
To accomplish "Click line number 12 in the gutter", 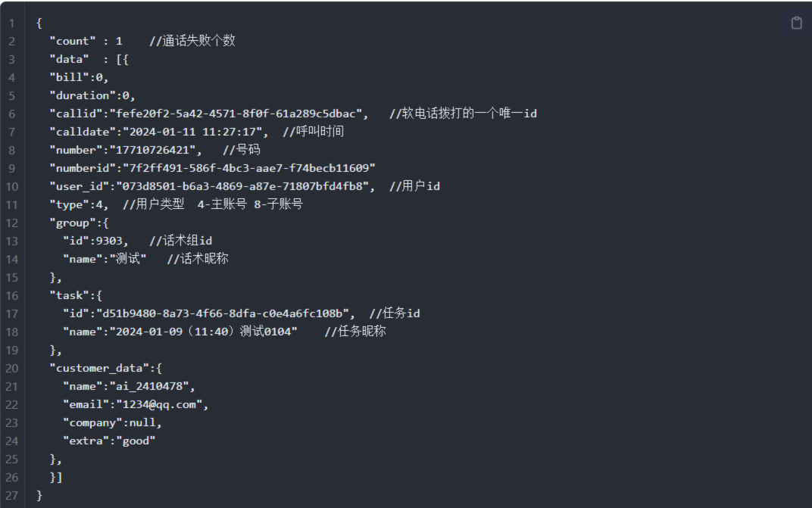I will point(12,223).
